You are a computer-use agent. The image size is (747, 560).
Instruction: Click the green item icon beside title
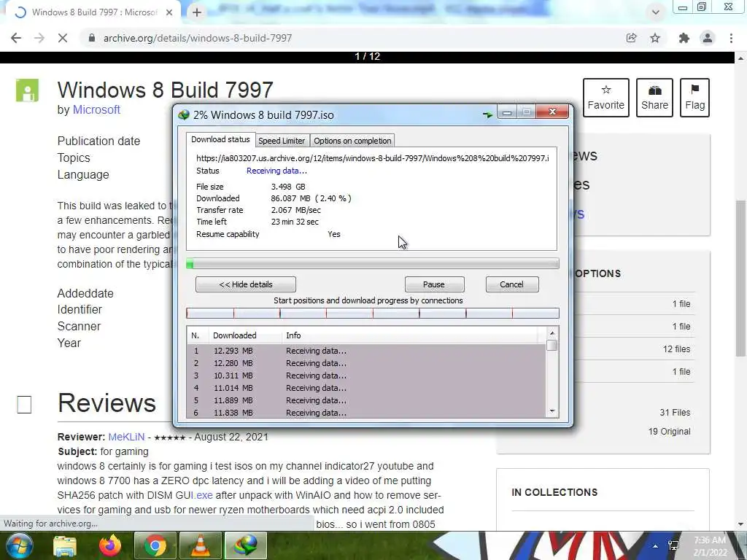27,90
